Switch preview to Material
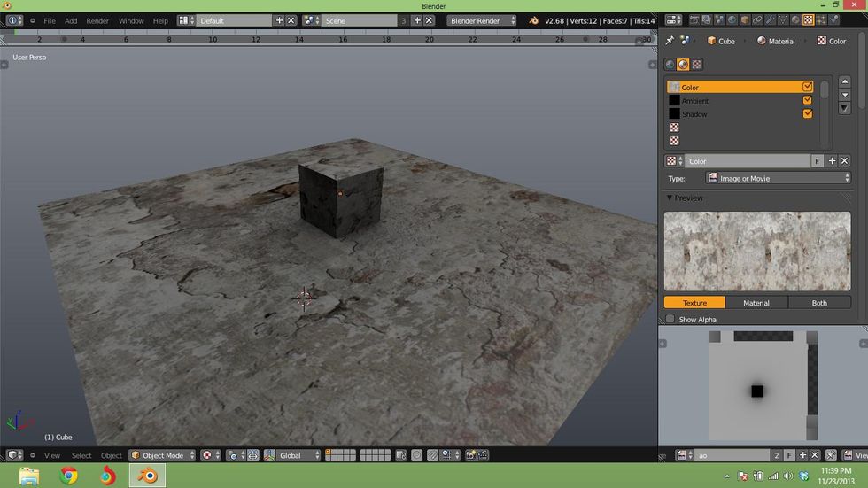 (x=756, y=303)
